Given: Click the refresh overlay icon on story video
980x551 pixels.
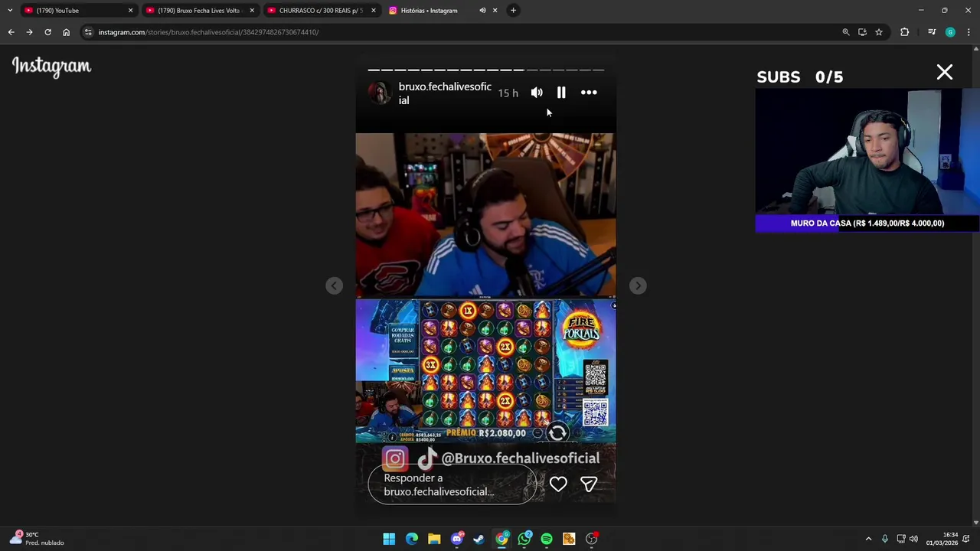Looking at the screenshot, I should coord(557,433).
